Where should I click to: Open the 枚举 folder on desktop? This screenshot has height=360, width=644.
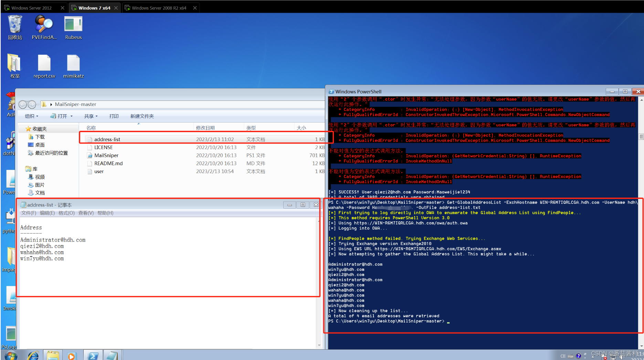tap(15, 66)
